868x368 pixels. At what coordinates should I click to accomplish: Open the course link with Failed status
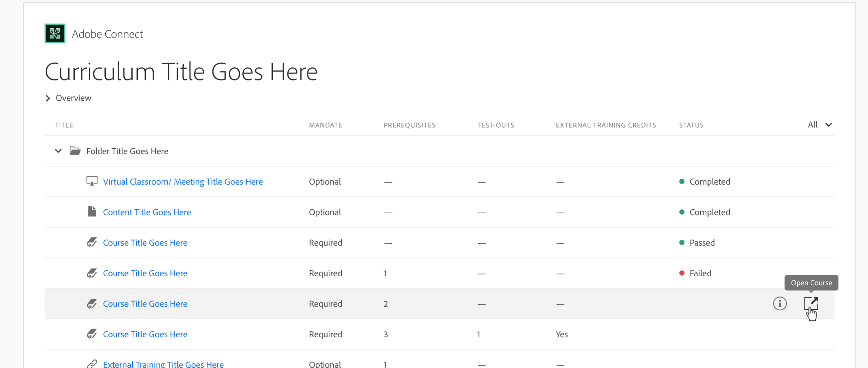tap(145, 273)
